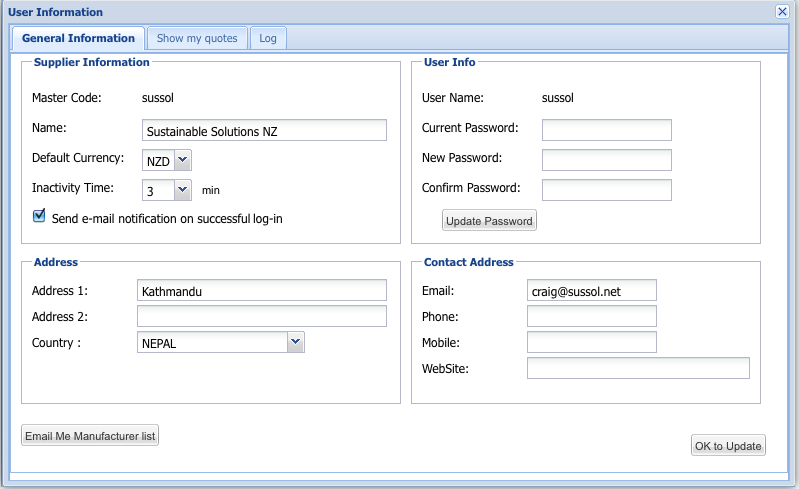
Task: Click the Update Password button
Action: click(489, 220)
